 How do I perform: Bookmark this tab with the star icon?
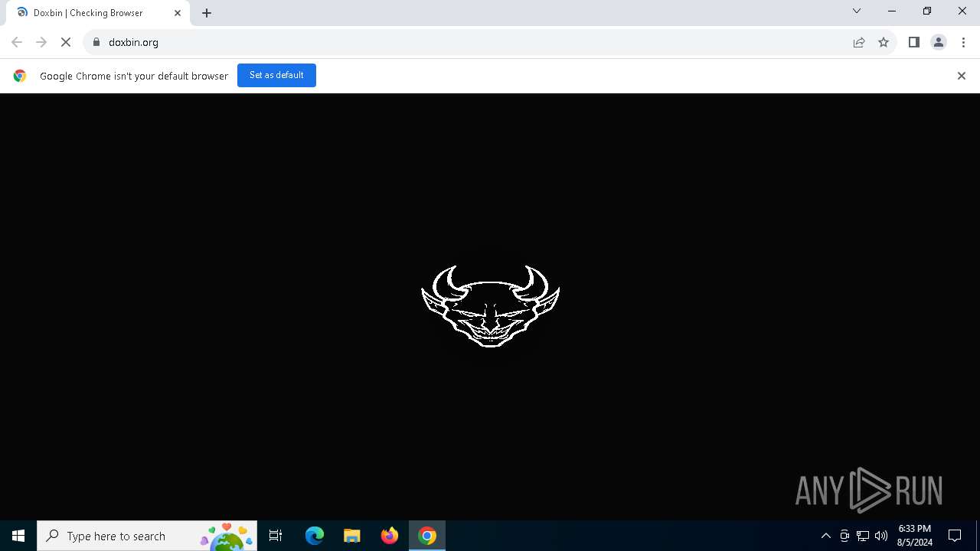884,42
